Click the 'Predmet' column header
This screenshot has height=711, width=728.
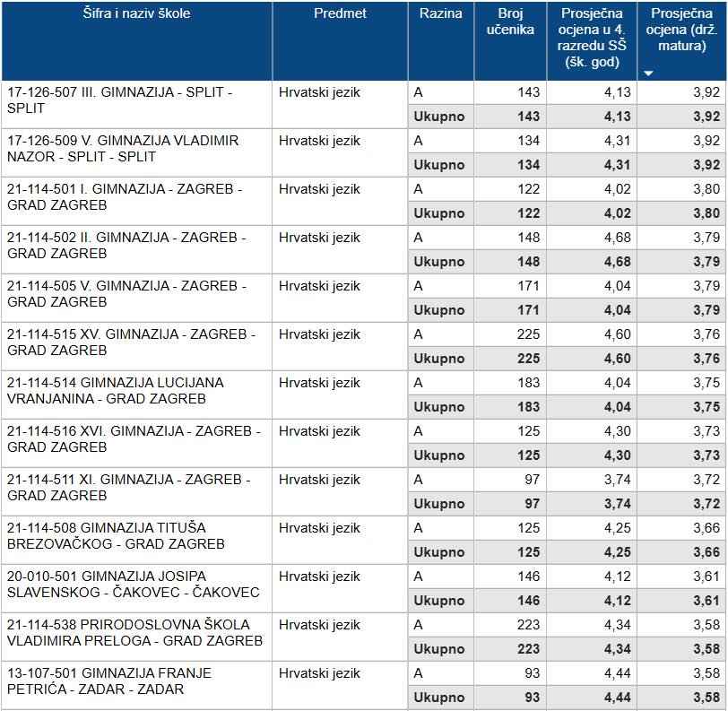coord(340,14)
